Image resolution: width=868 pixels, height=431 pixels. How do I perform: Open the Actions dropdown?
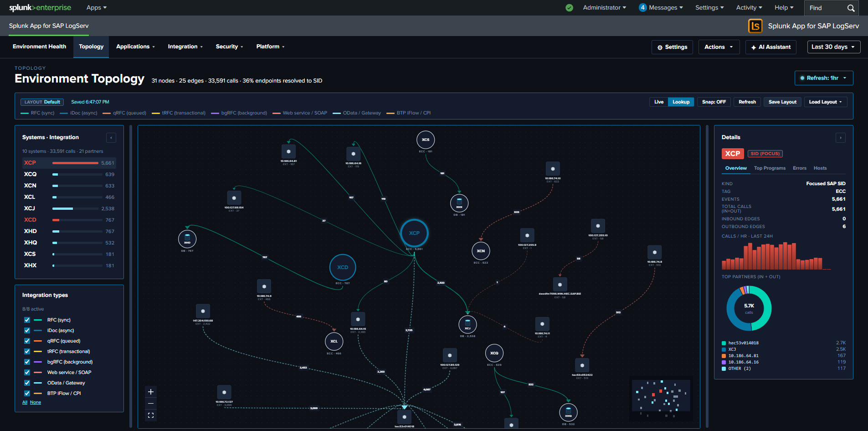click(x=719, y=47)
